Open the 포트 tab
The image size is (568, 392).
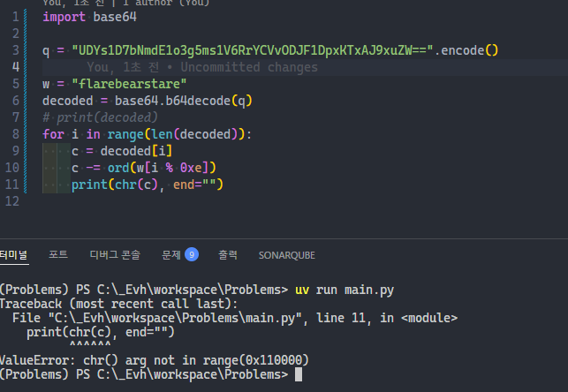tap(58, 254)
